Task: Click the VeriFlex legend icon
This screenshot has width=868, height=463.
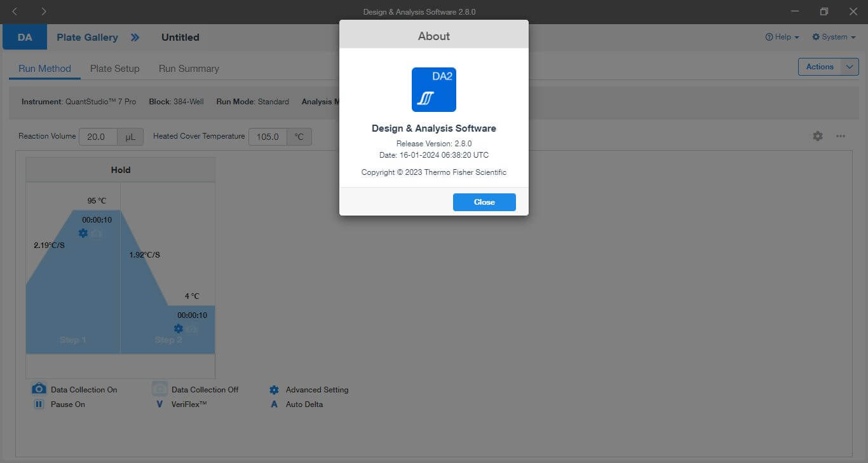Action: pos(159,404)
